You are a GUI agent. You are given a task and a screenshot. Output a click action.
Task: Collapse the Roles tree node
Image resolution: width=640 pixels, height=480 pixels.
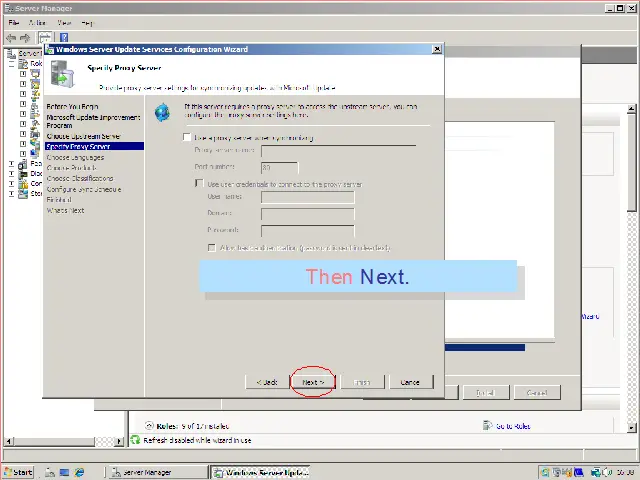click(11, 64)
